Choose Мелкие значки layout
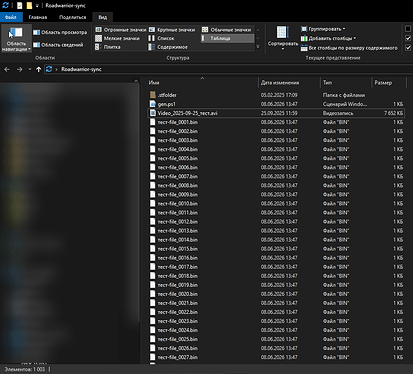 point(117,38)
